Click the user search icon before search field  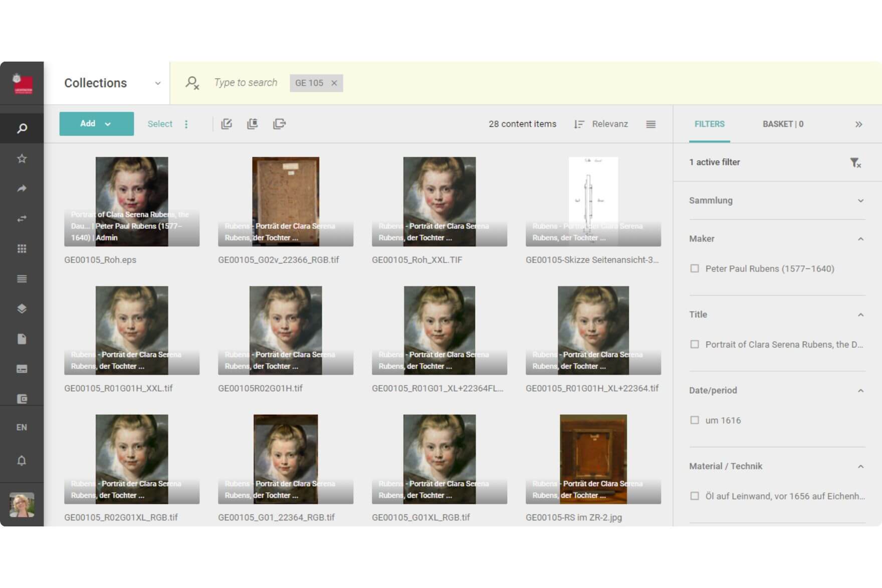point(192,83)
